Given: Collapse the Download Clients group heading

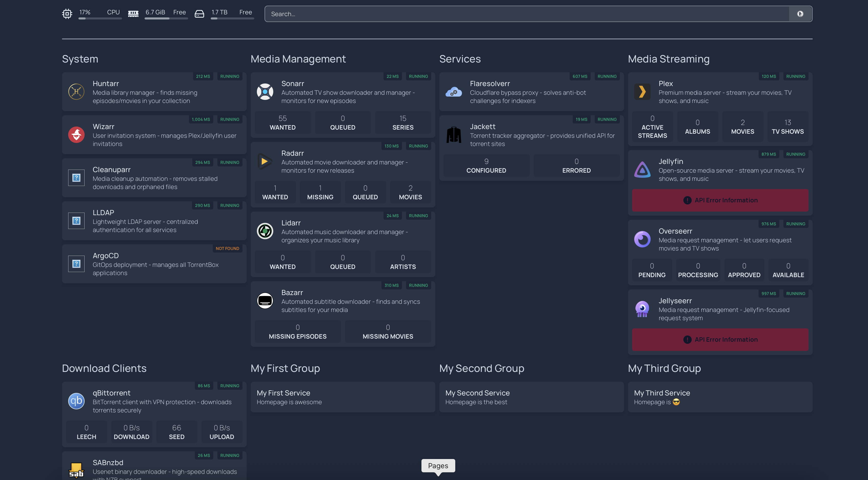Looking at the screenshot, I should tap(104, 368).
